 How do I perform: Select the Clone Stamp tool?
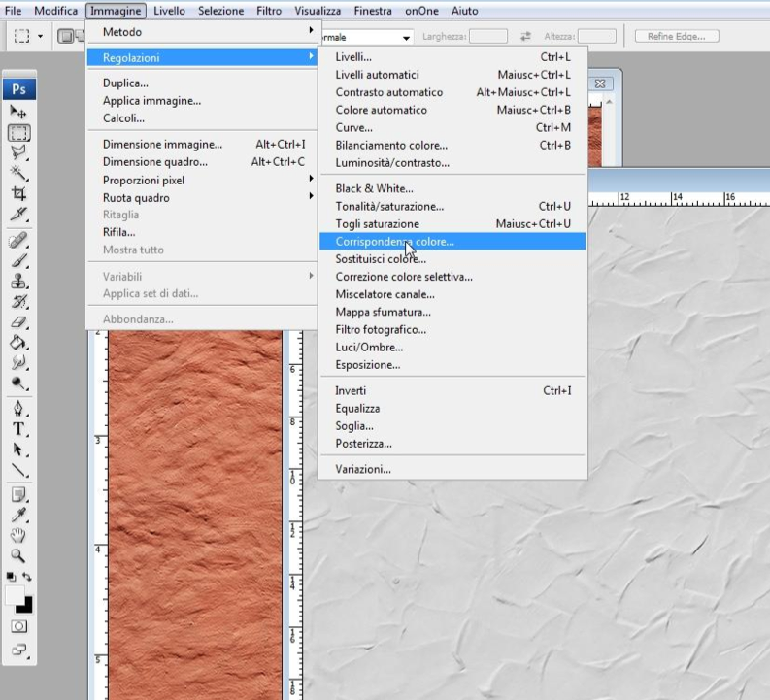click(18, 283)
